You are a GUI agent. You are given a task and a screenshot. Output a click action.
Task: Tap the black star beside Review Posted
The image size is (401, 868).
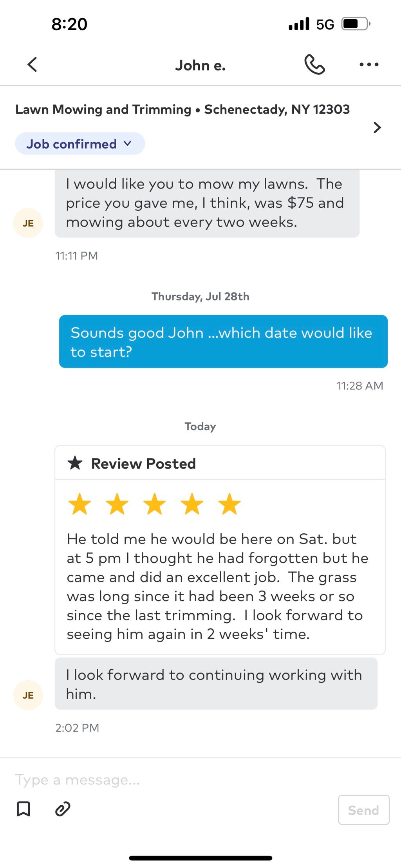pos(75,463)
